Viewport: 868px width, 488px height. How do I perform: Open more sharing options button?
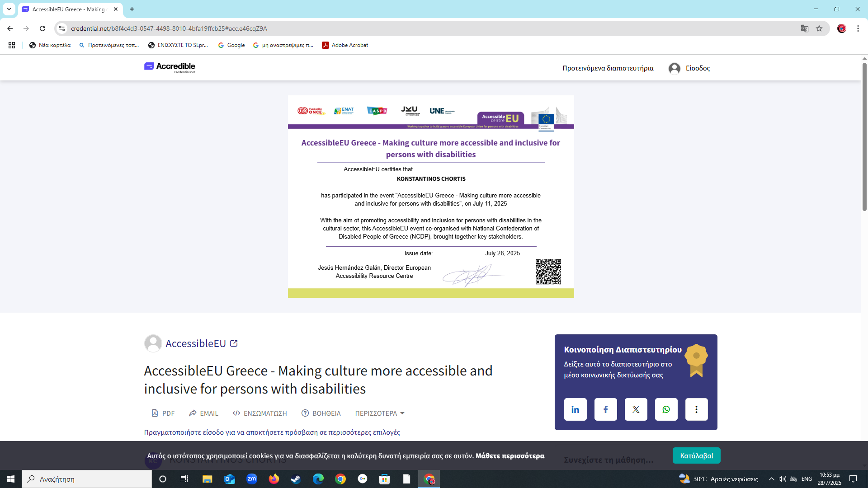[696, 409]
